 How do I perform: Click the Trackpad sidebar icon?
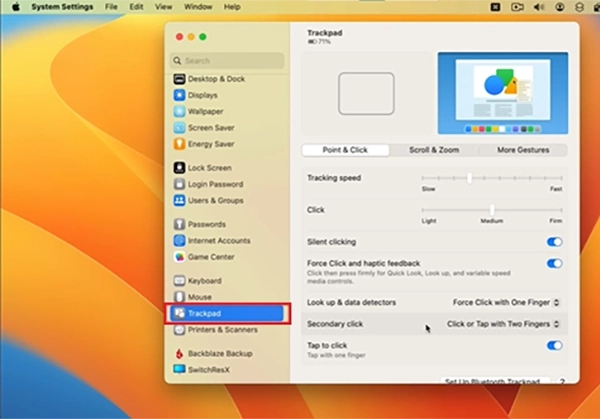pos(179,313)
